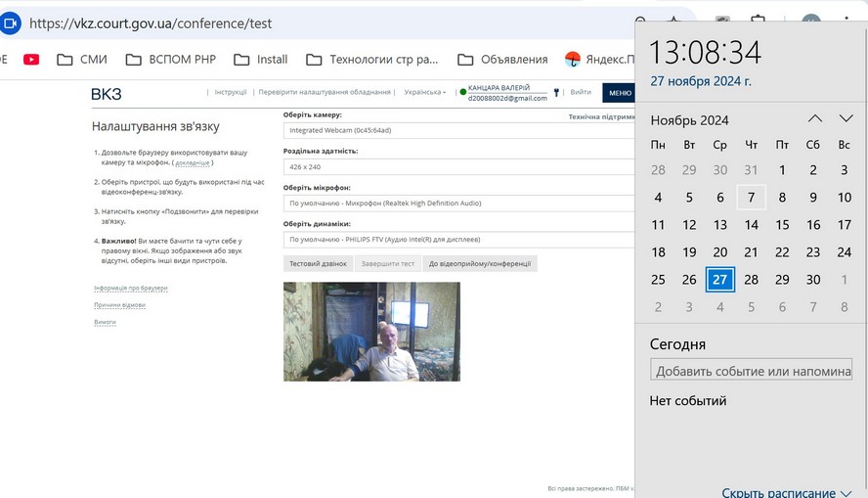Open the Оберіть динаміки dropdown
Image resolution: width=868 pixels, height=498 pixels.
458,240
